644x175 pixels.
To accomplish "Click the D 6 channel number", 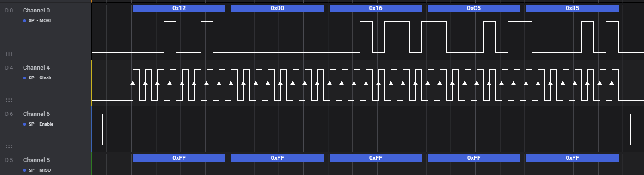I will pyautogui.click(x=9, y=114).
